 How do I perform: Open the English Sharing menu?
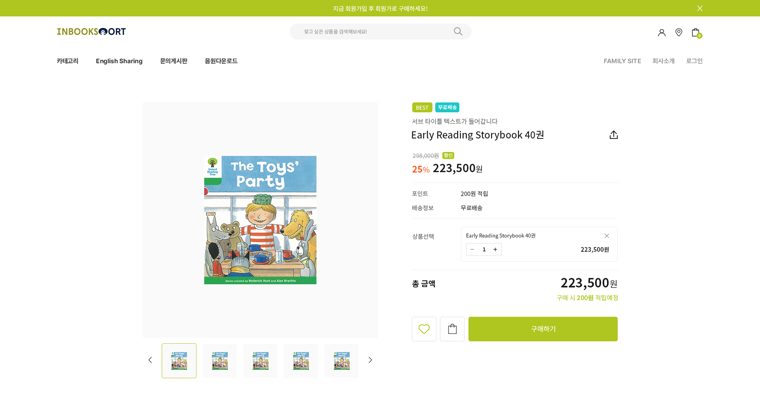pyautogui.click(x=119, y=61)
